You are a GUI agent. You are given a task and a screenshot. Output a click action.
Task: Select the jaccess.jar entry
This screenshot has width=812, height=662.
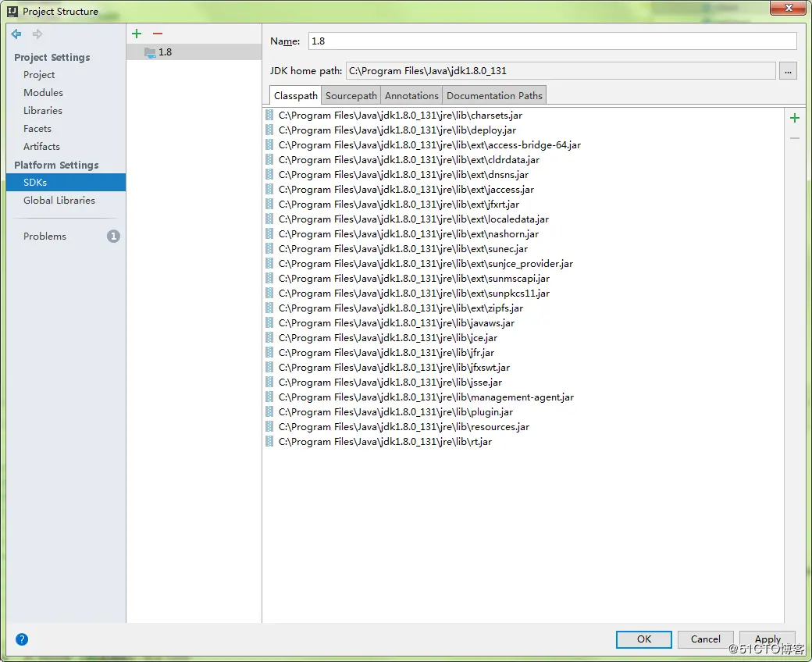tap(523, 190)
